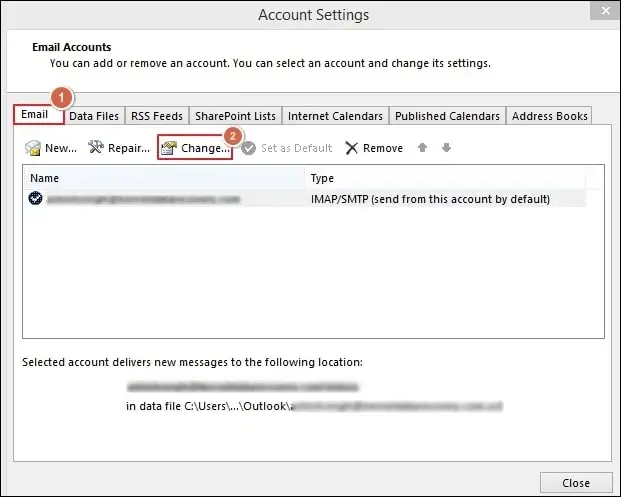
Task: Click the blurred account email name
Action: [x=143, y=199]
